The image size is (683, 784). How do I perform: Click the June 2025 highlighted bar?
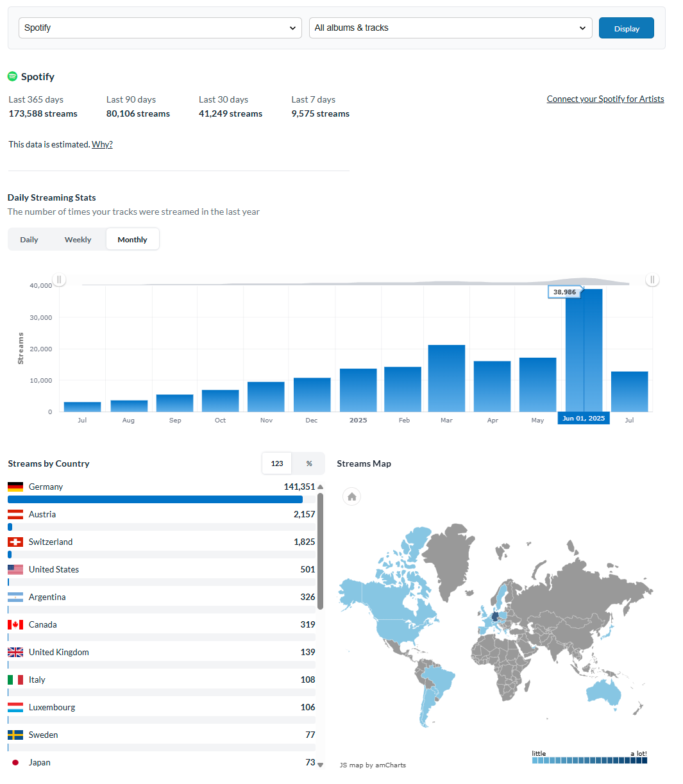tap(584, 350)
